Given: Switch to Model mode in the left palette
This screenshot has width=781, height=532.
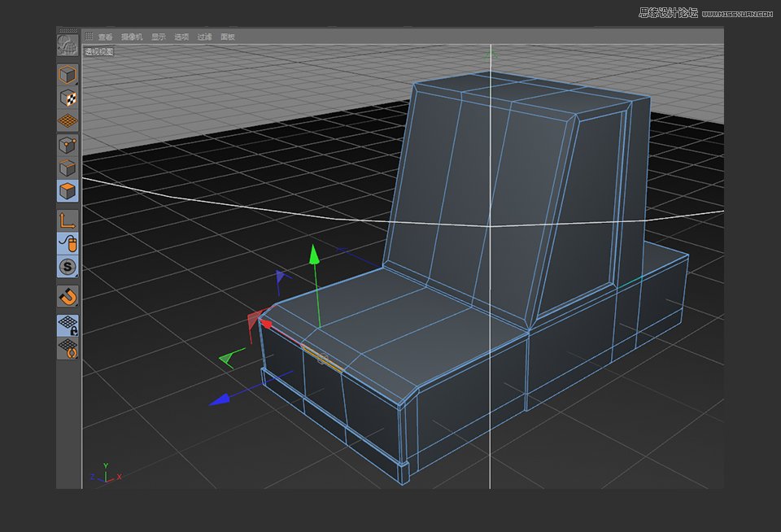Looking at the screenshot, I should click(x=68, y=74).
